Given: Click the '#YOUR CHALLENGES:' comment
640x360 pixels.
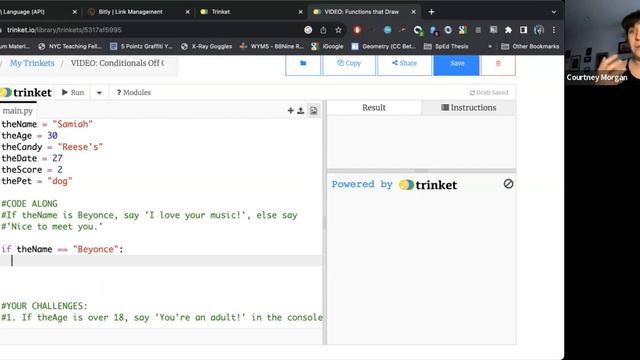Looking at the screenshot, I should click(44, 306).
